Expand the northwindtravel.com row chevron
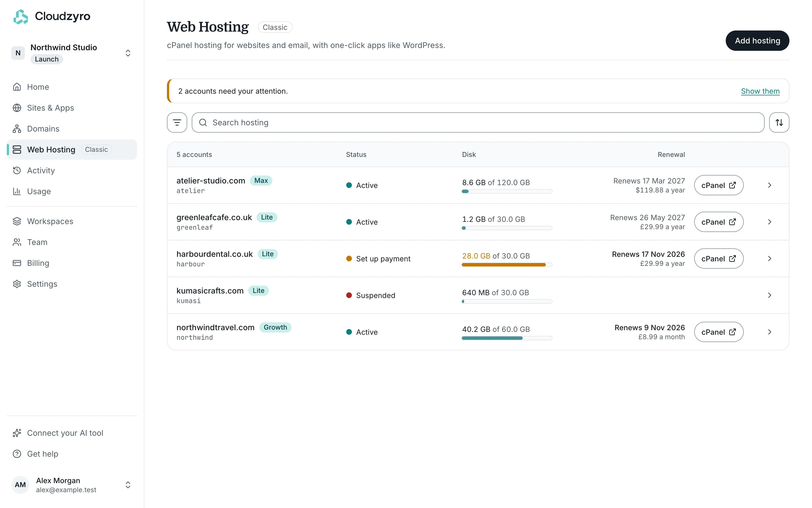The height and width of the screenshot is (508, 812). [x=769, y=332]
